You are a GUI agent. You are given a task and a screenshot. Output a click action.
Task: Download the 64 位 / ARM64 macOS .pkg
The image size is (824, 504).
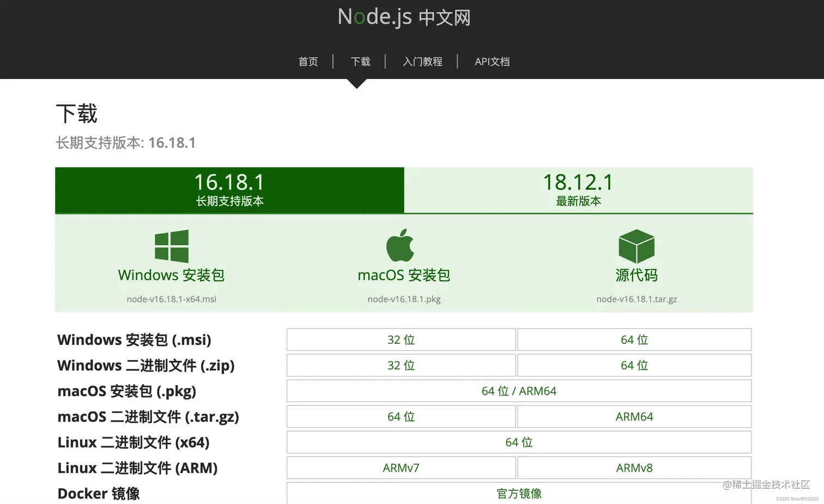pyautogui.click(x=519, y=391)
